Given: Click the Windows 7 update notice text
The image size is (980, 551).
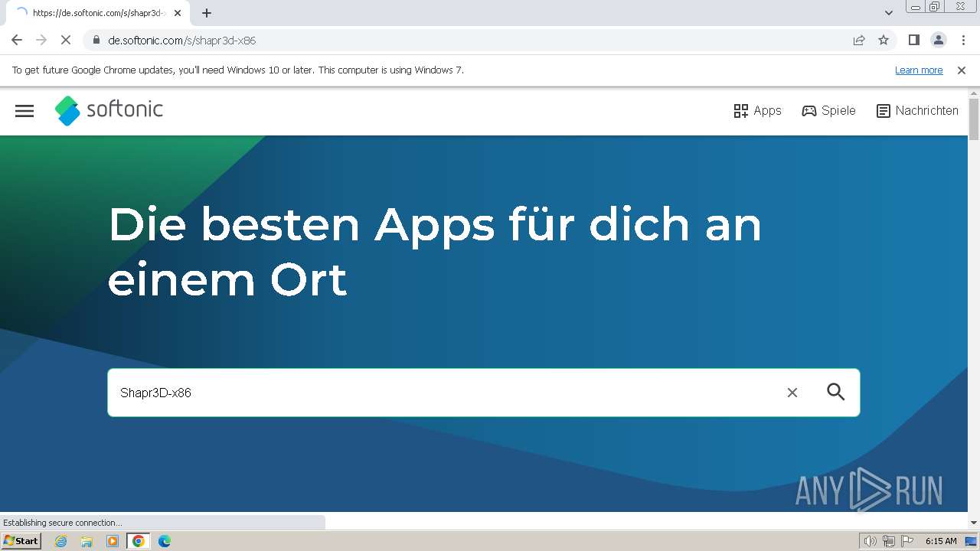Looking at the screenshot, I should click(238, 70).
